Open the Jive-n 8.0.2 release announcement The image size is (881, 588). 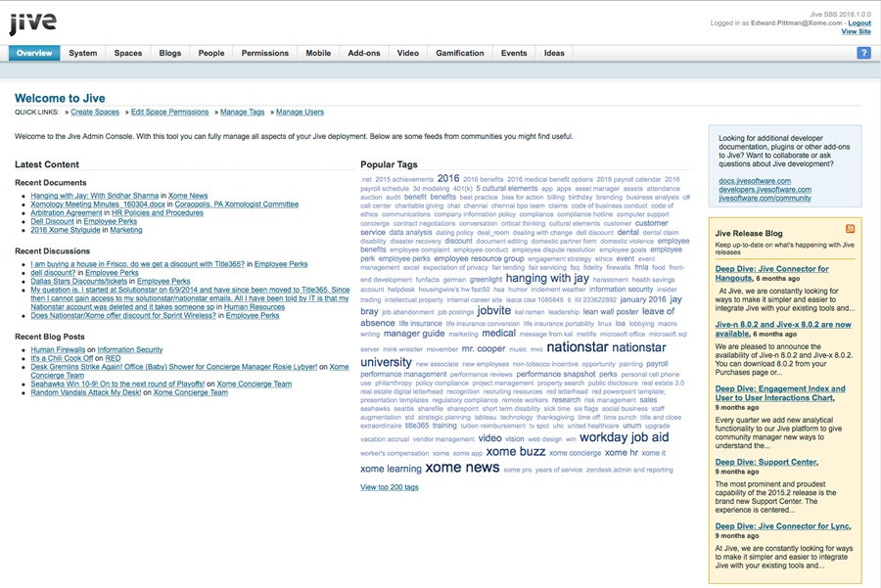coord(783,329)
